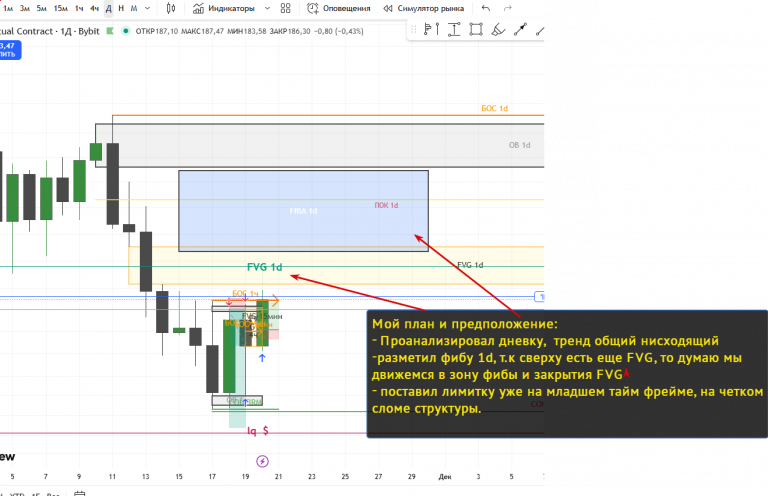Select the black FVG 1d label at right
Image resolution: width=768 pixels, height=496 pixels.
pos(470,265)
